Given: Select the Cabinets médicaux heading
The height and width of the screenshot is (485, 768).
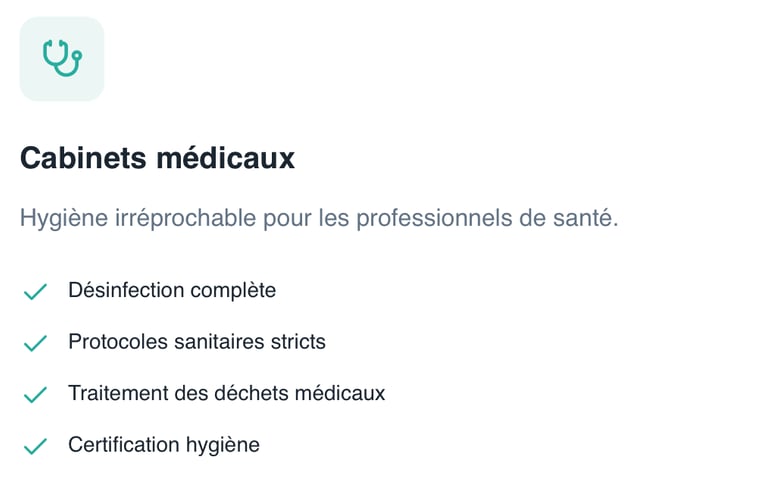Looking at the screenshot, I should [x=157, y=158].
